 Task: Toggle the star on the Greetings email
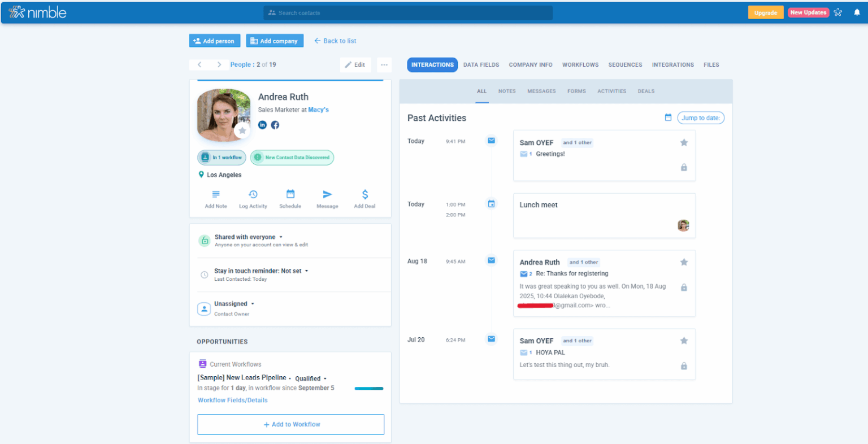684,142
